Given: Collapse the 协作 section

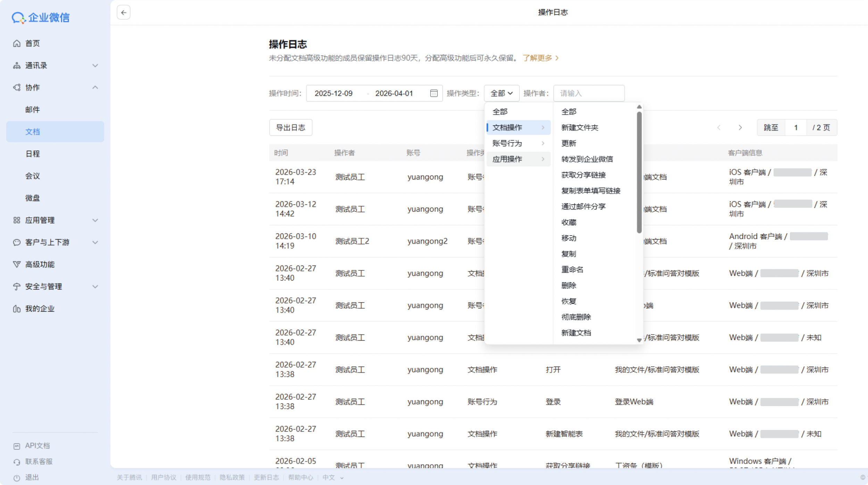Looking at the screenshot, I should pyautogui.click(x=95, y=88).
